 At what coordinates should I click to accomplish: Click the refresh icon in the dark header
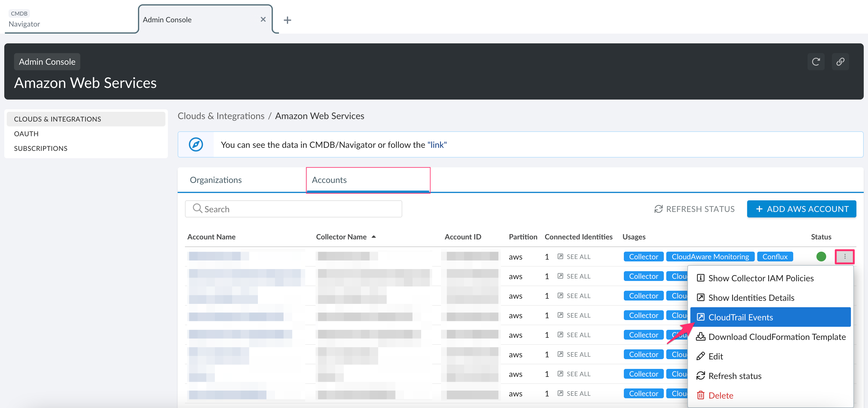816,62
